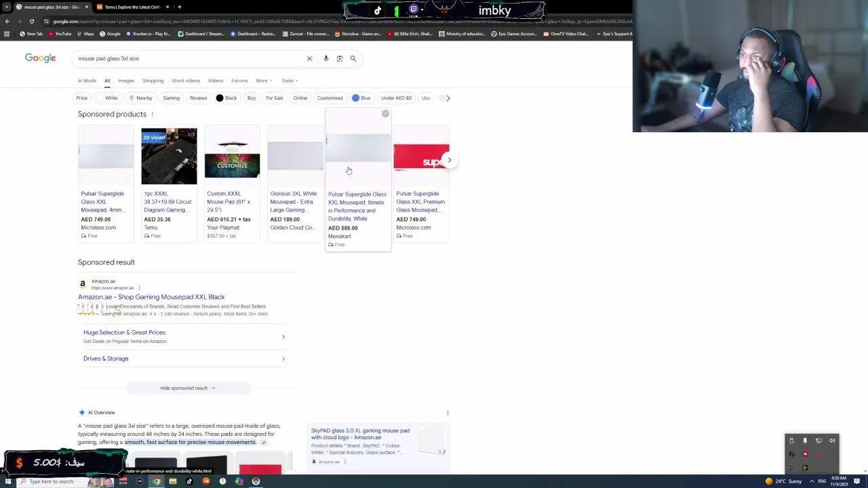Open the network tray icon
Viewport: 868px width, 488px height.
click(x=818, y=441)
